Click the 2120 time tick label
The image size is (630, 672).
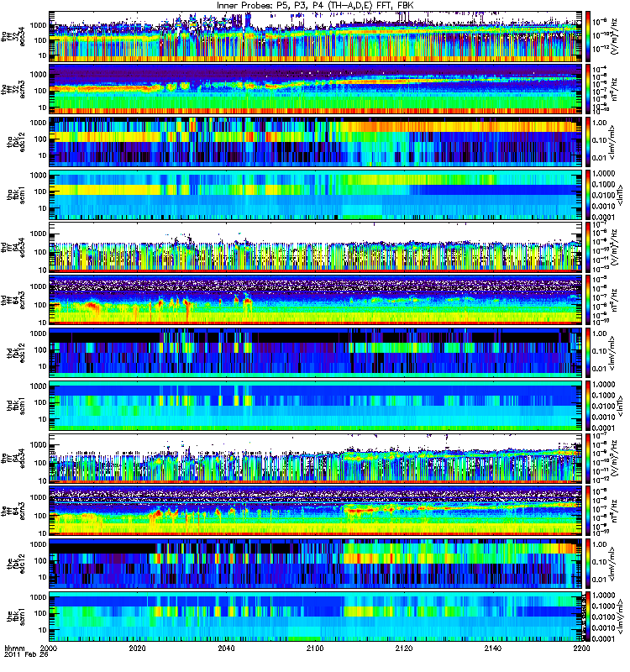pos(404,648)
